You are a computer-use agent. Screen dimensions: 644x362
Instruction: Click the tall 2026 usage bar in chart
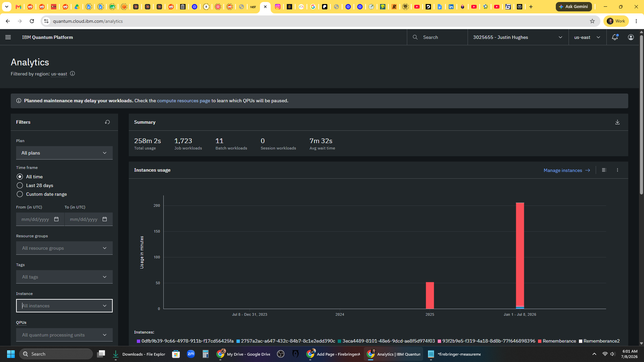point(520,255)
